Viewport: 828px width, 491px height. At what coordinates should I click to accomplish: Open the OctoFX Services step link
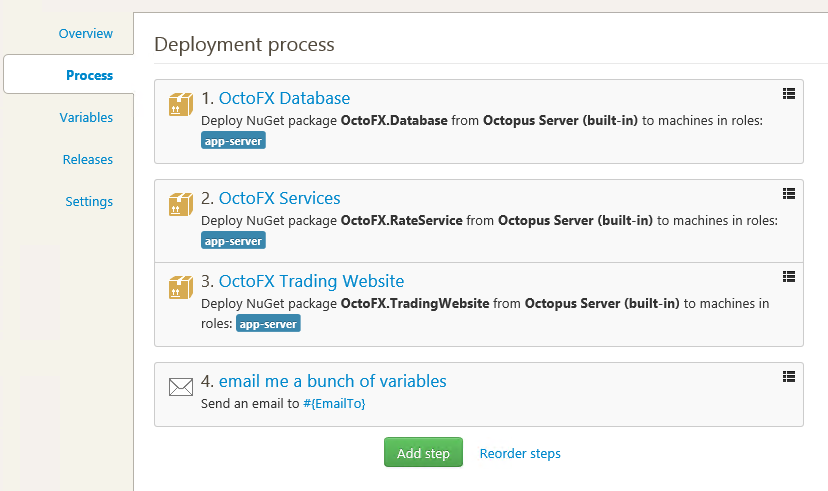279,198
